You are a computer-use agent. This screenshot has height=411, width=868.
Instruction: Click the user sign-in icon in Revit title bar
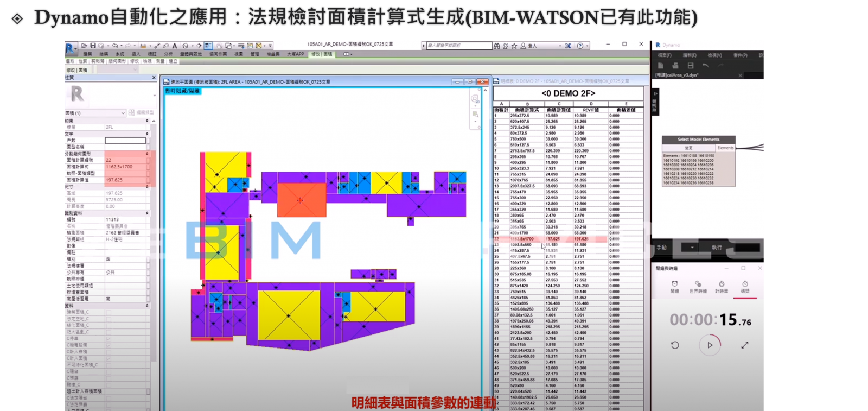tap(524, 46)
